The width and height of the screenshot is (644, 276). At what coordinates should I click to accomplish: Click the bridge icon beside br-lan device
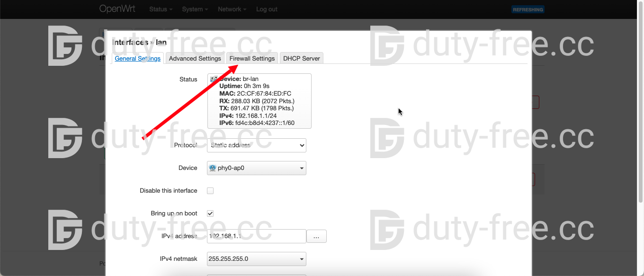point(214,79)
